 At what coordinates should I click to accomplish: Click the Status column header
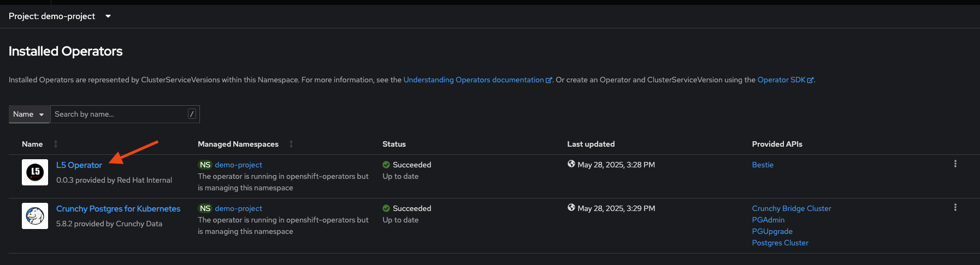(x=394, y=144)
